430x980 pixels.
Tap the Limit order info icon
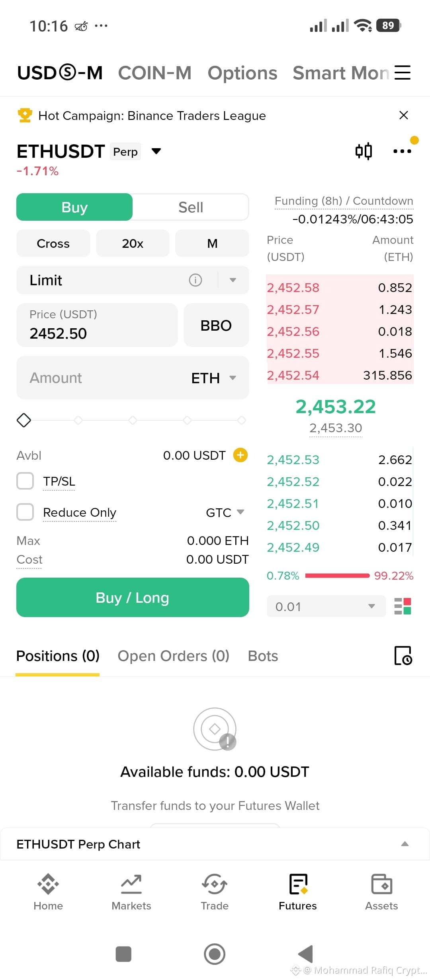(x=195, y=280)
